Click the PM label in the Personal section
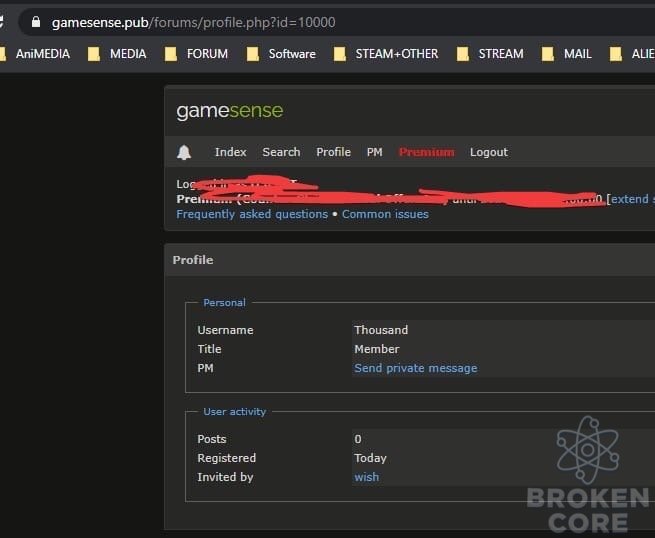Viewport: 655px width, 538px height. click(205, 368)
